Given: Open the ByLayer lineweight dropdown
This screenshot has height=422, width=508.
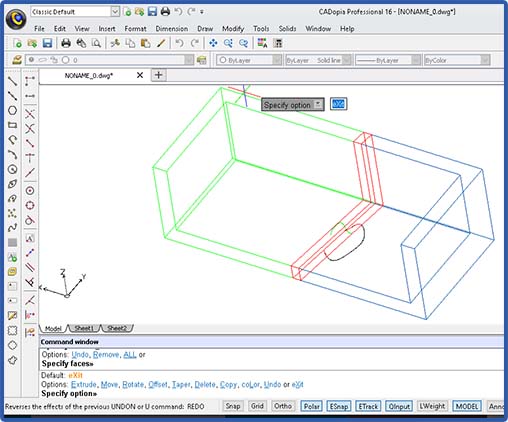Looking at the screenshot, I should point(415,60).
